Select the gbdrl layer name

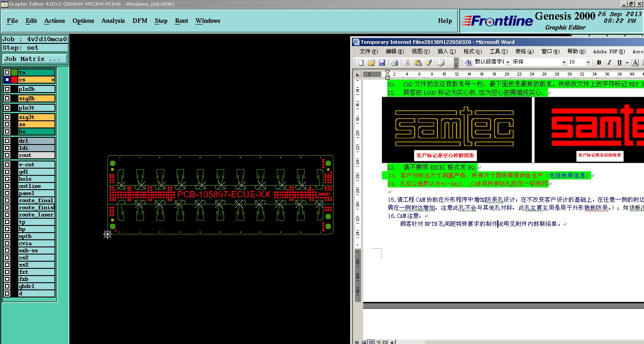click(37, 286)
